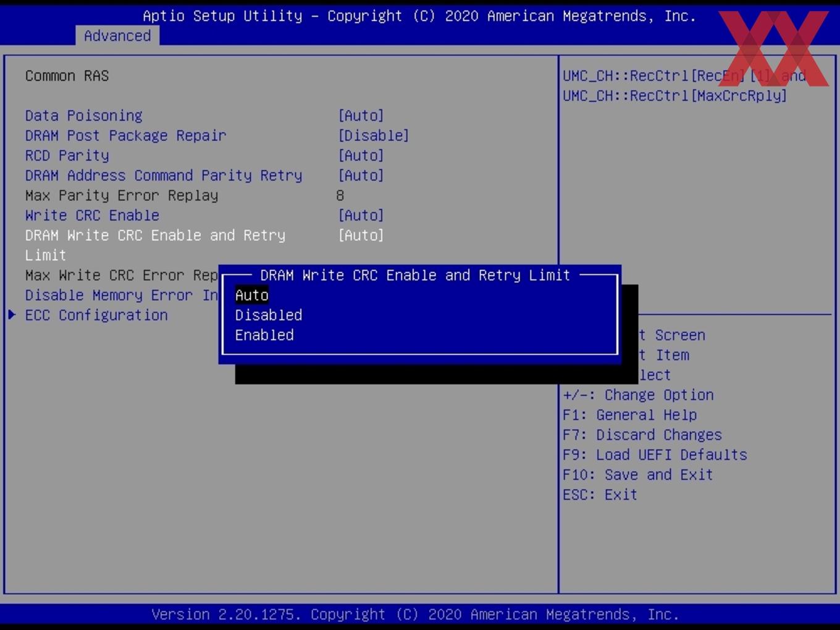The image size is (840, 630).
Task: Select the Data Poisoning setting label
Action: coord(83,115)
